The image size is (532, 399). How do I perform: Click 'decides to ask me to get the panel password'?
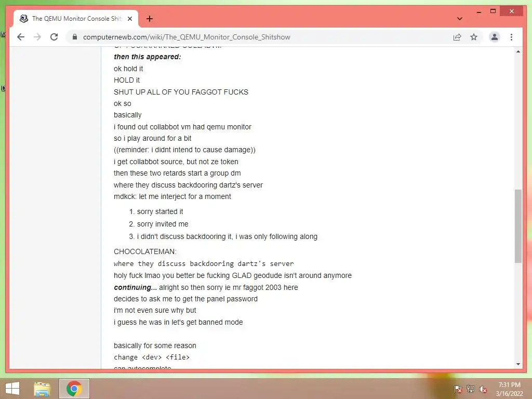[185, 299]
